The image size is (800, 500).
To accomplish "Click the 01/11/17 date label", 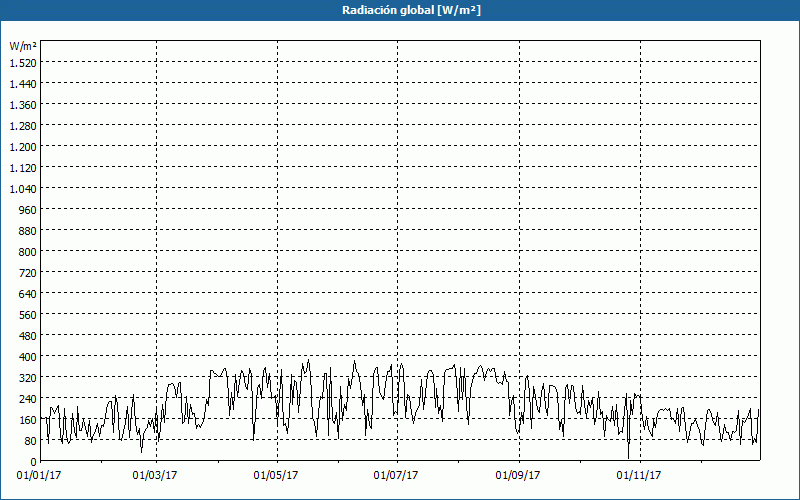I will (x=639, y=476).
